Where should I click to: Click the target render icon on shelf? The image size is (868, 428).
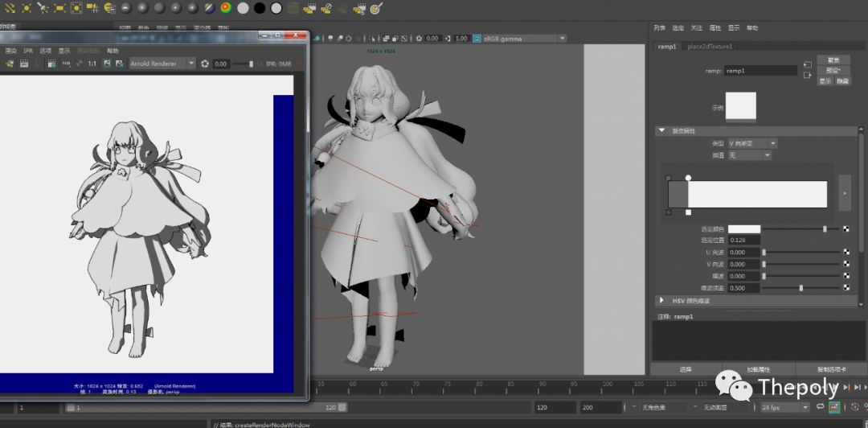pyautogui.click(x=375, y=8)
